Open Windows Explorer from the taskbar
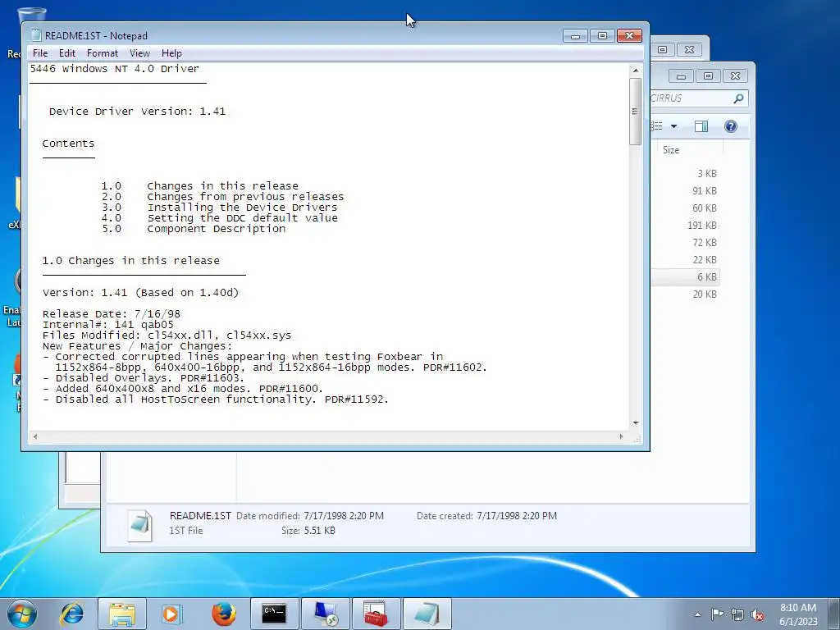Screen dimensions: 840x630 pyautogui.click(x=122, y=614)
